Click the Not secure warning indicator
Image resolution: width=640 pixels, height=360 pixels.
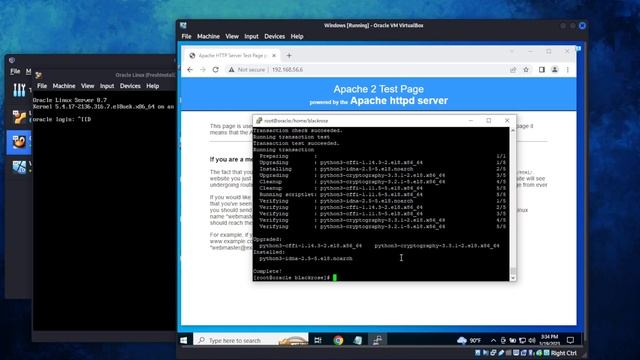(247, 70)
